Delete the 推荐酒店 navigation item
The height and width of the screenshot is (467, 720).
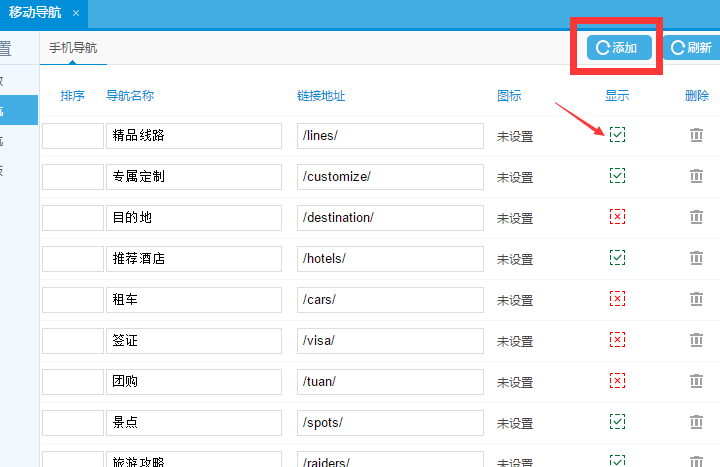[x=696, y=258]
